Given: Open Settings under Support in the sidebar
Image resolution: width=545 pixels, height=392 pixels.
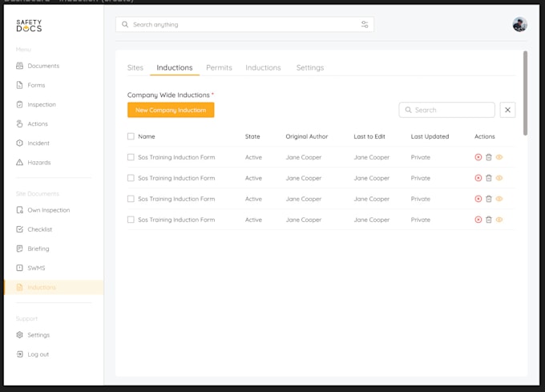Looking at the screenshot, I should pyautogui.click(x=33, y=335).
